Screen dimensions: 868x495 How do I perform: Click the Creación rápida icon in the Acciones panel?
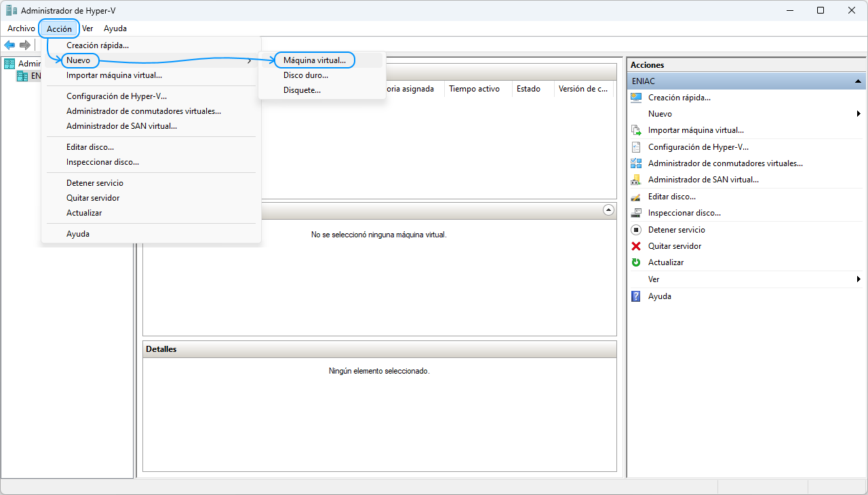636,98
